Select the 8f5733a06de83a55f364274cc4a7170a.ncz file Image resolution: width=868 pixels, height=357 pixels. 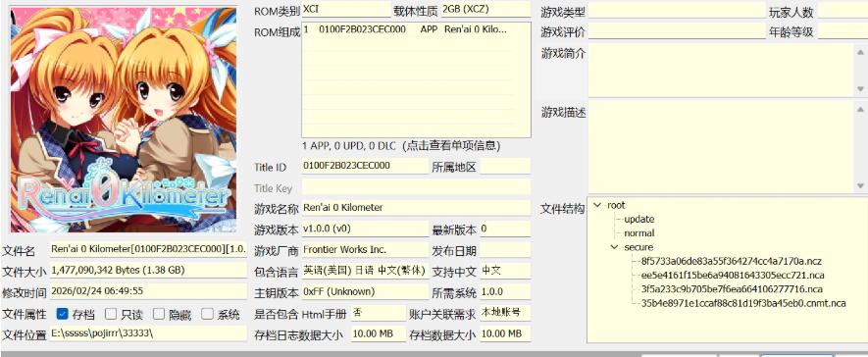point(732,261)
